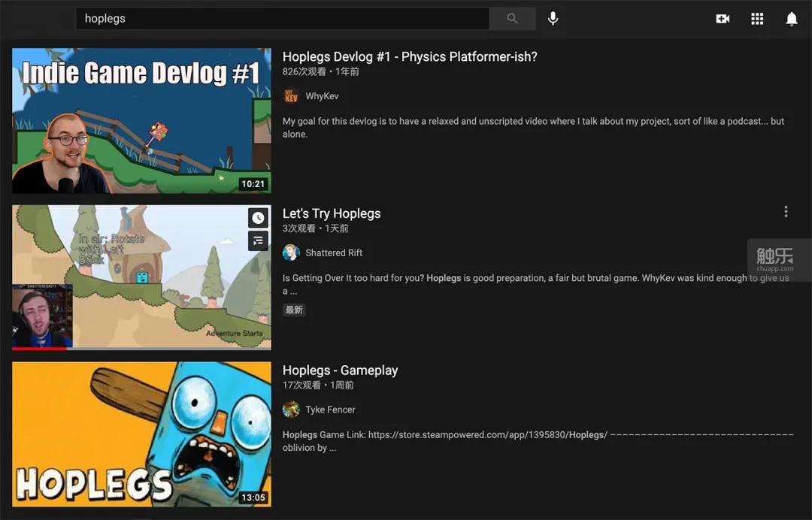The image size is (812, 520).
Task: Activate voice search microphone icon
Action: pos(553,19)
